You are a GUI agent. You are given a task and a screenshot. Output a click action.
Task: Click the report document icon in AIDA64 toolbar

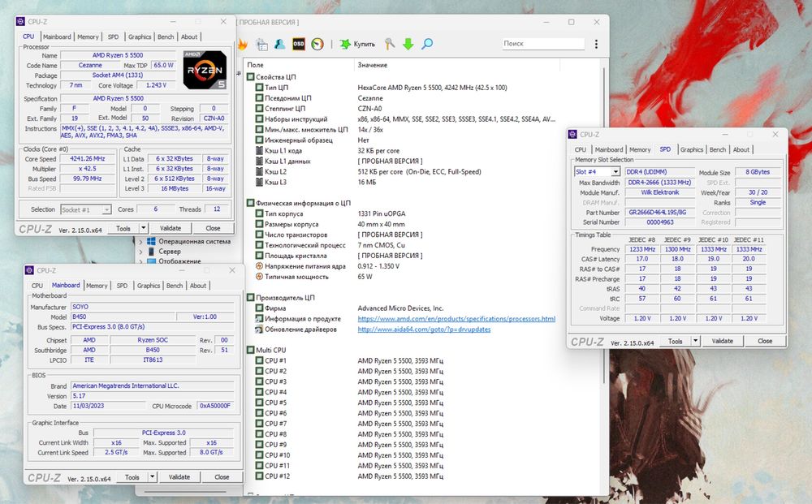[x=261, y=44]
